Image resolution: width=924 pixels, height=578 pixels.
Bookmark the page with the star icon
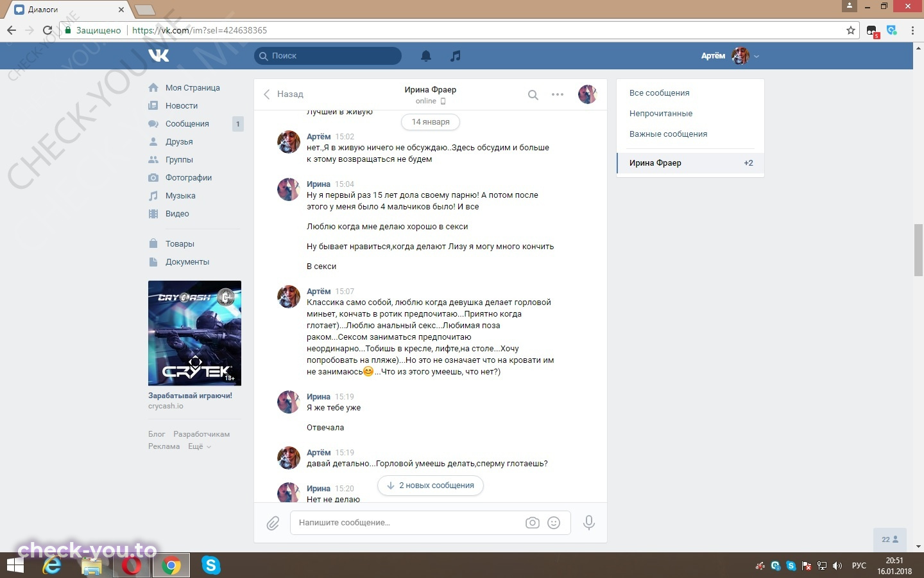851,30
